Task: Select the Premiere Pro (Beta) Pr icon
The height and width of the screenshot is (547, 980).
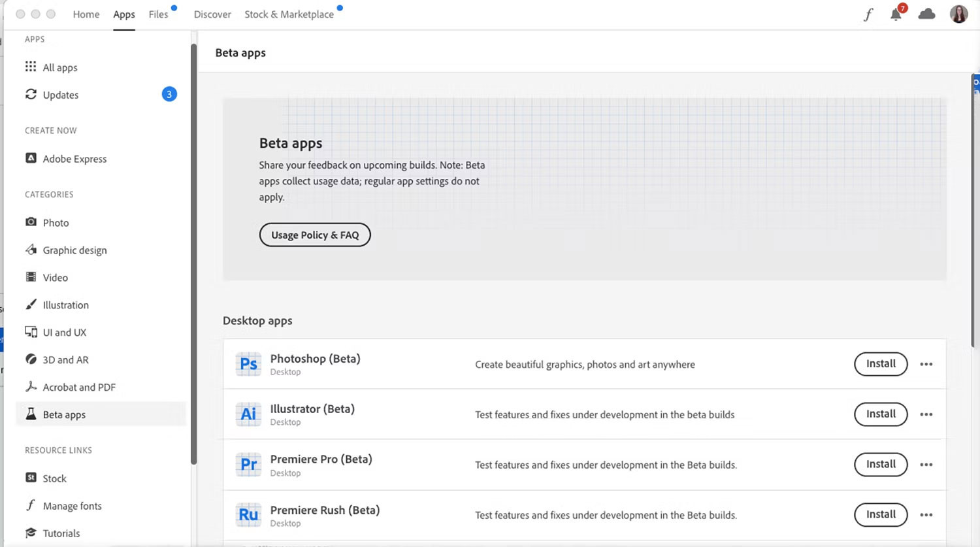Action: point(248,465)
